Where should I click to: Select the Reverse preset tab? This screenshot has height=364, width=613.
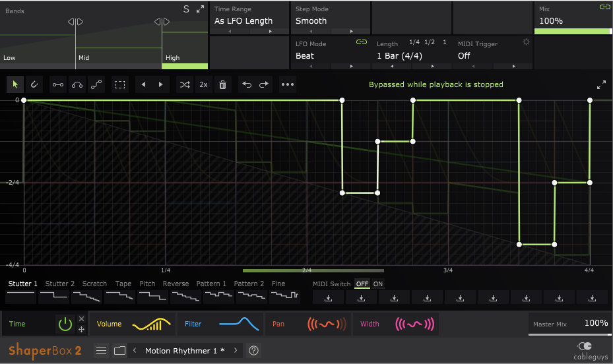pos(176,284)
